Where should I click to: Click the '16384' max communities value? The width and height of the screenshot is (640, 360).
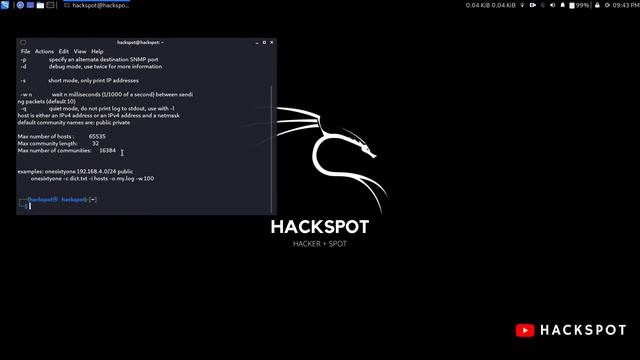click(x=107, y=150)
